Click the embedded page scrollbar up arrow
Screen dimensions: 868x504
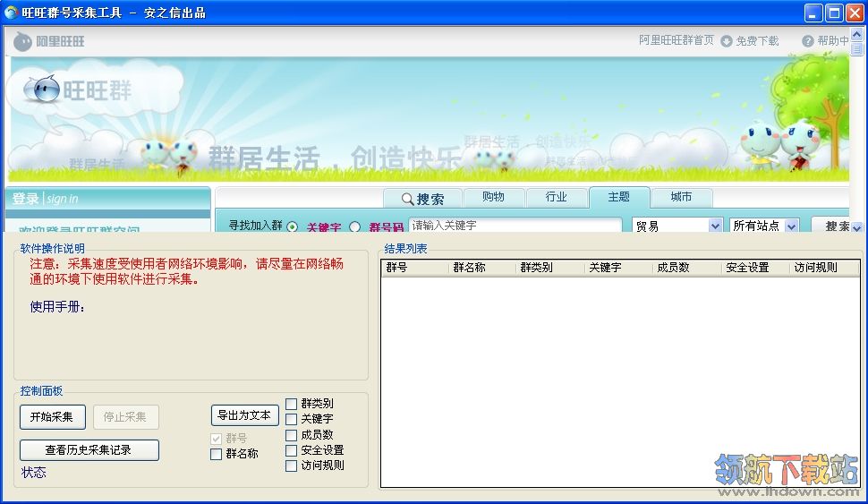coord(857,35)
